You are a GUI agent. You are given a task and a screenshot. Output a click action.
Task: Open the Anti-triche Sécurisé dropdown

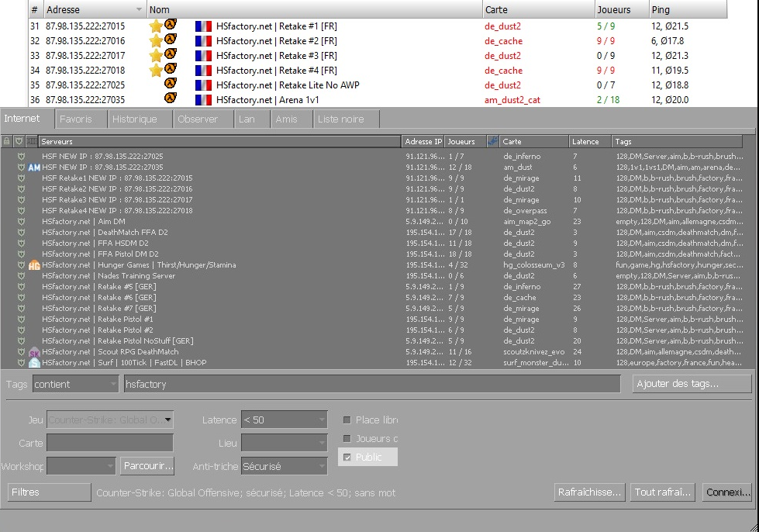click(x=285, y=466)
